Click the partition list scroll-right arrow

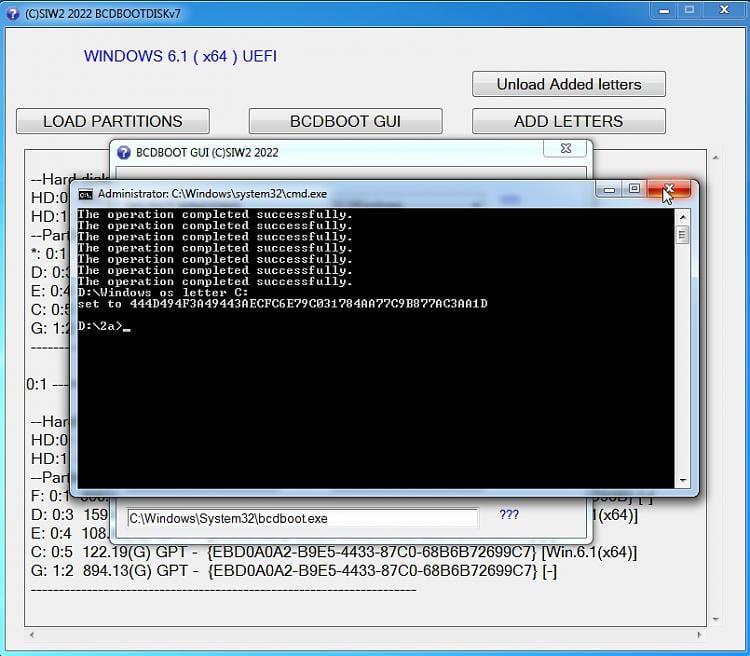[699, 635]
